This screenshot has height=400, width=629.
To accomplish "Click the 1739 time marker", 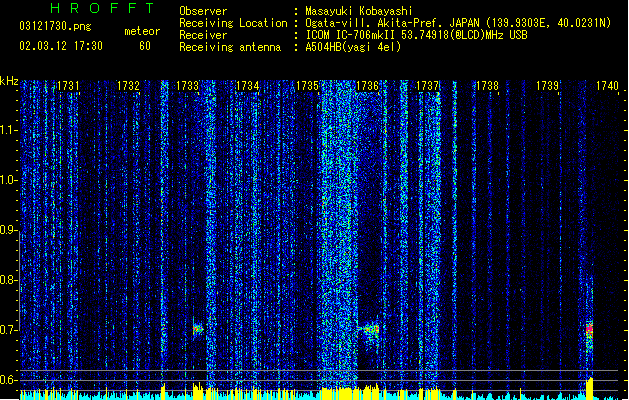I will click(548, 86).
